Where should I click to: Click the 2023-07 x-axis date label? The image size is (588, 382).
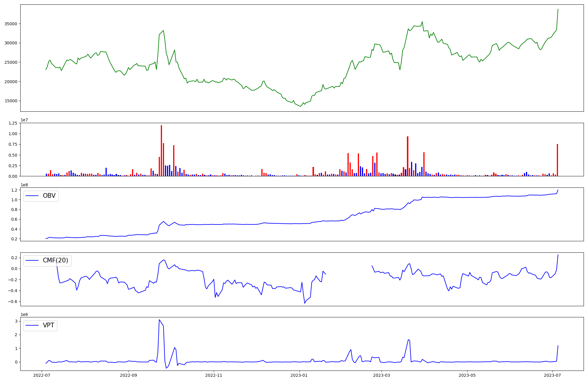(552, 375)
